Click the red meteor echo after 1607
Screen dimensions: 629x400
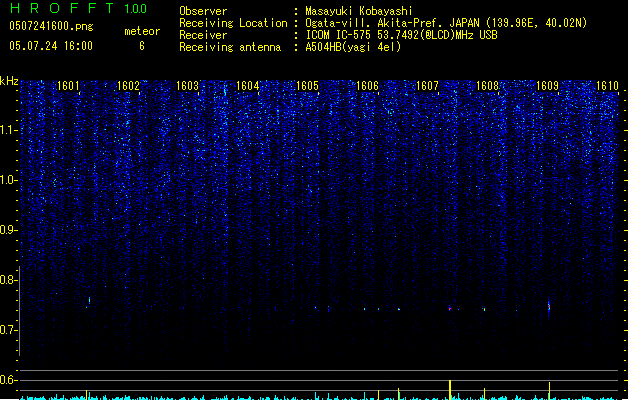pyautogui.click(x=450, y=309)
